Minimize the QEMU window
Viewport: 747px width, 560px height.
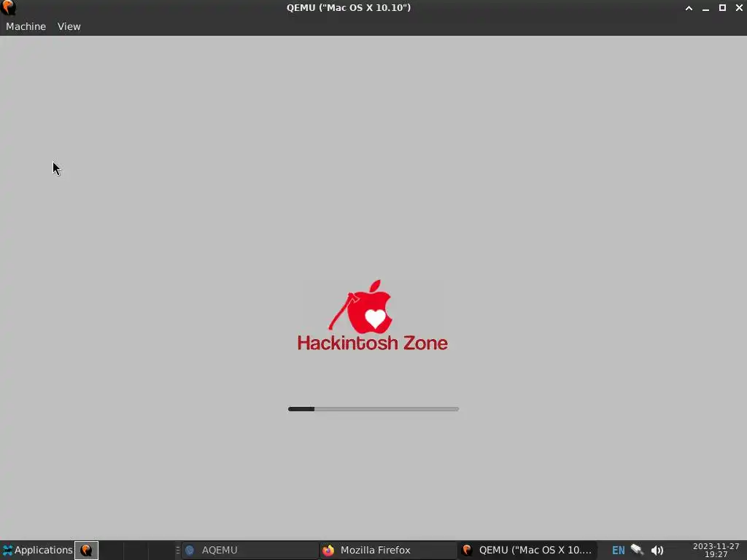[705, 8]
